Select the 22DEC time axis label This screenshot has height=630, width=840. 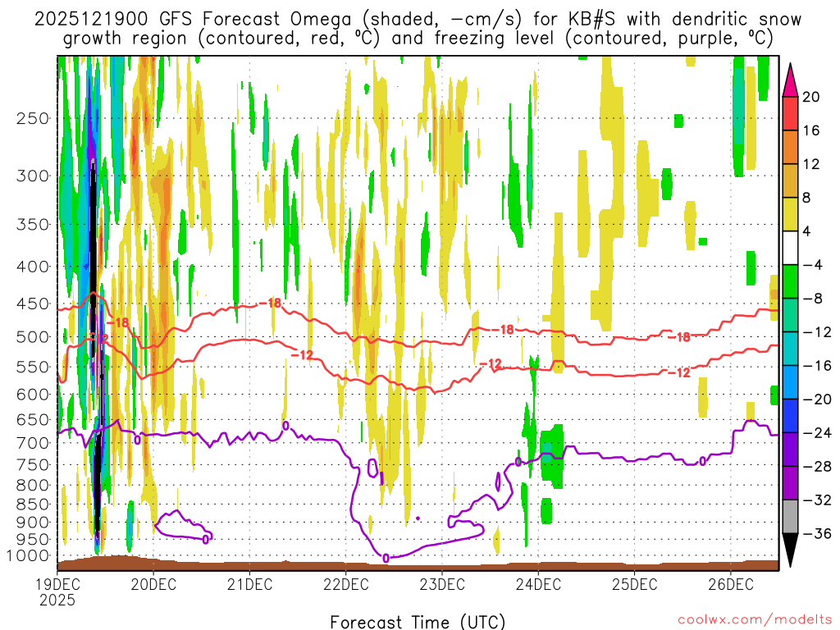pos(345,584)
